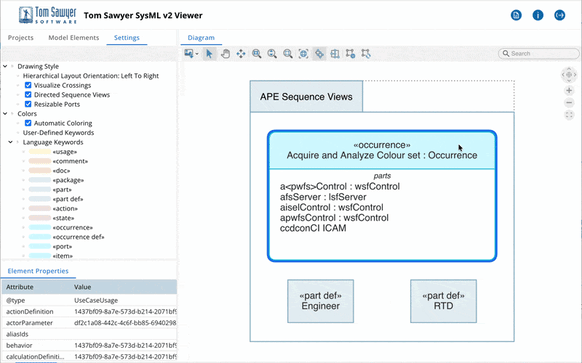Toggle Visualize Crossings checkbox
The width and height of the screenshot is (582, 363).
(28, 85)
